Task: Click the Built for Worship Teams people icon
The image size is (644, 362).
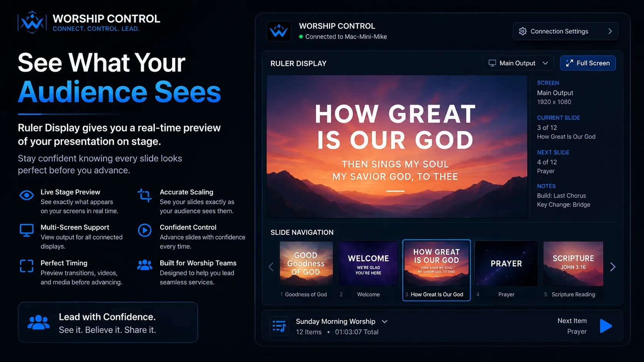Action: click(x=145, y=265)
